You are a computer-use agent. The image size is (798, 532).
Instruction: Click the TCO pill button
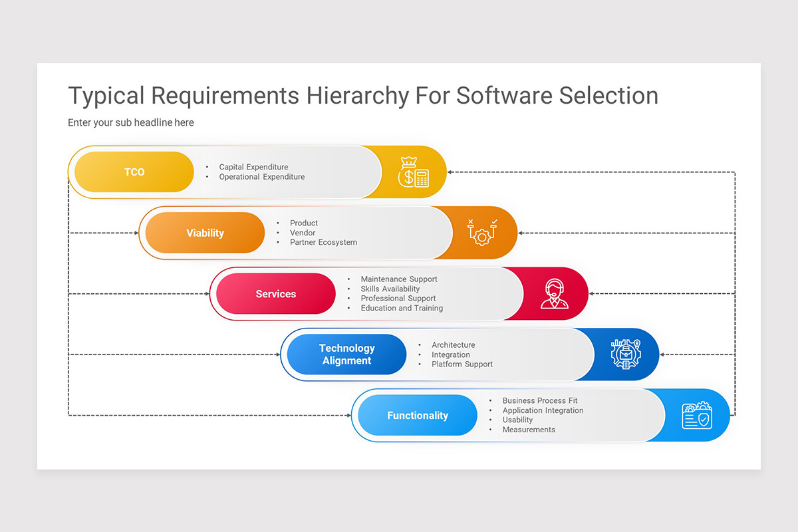click(133, 172)
